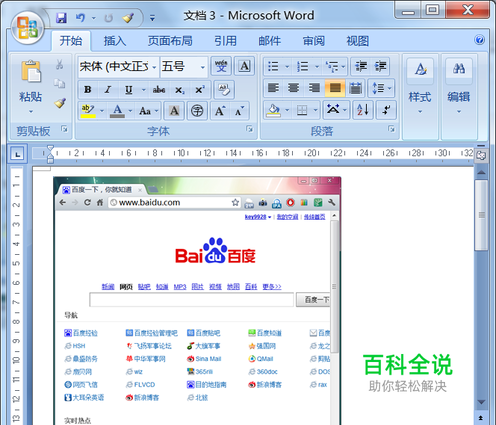Switch to the 邮件 tab
This screenshot has width=496, height=425.
coord(270,41)
